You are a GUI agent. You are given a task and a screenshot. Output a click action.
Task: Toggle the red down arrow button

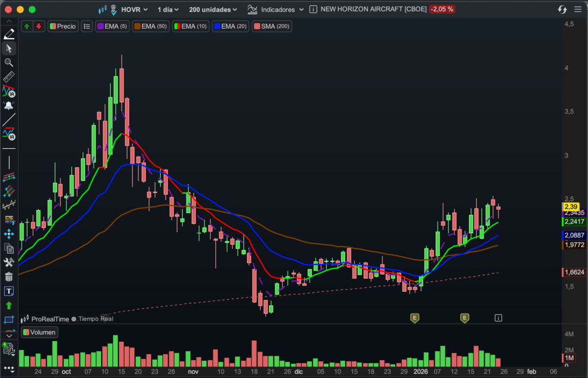click(x=38, y=26)
